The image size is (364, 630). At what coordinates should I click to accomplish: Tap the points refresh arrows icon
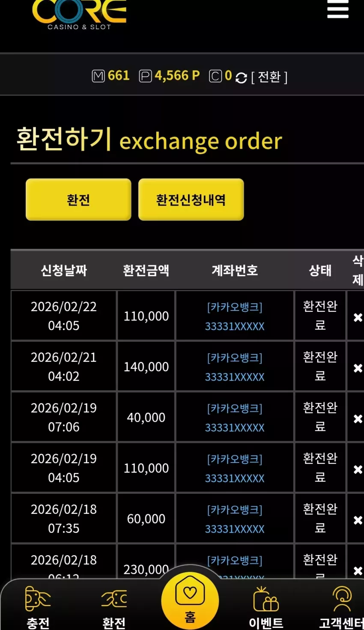point(241,78)
